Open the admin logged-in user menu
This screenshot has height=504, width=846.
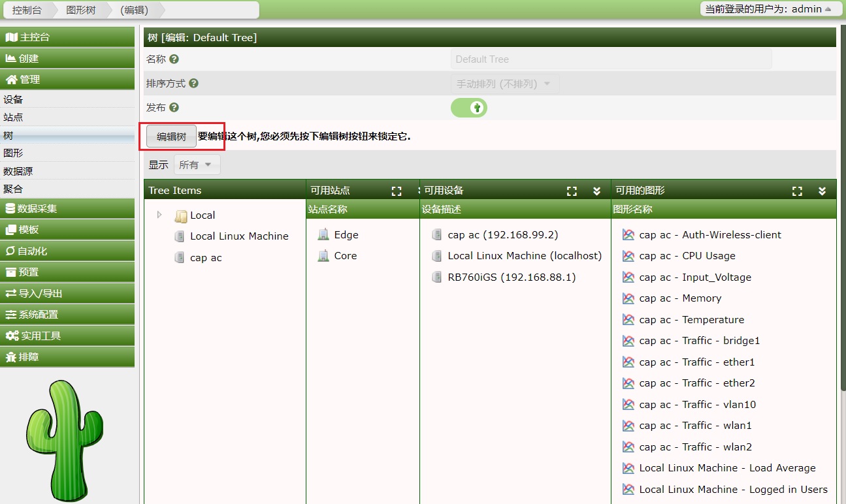click(x=768, y=9)
